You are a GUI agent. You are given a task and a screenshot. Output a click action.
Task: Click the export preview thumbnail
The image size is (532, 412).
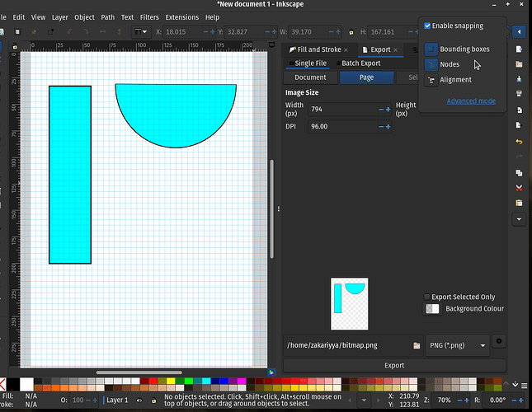[x=350, y=304]
